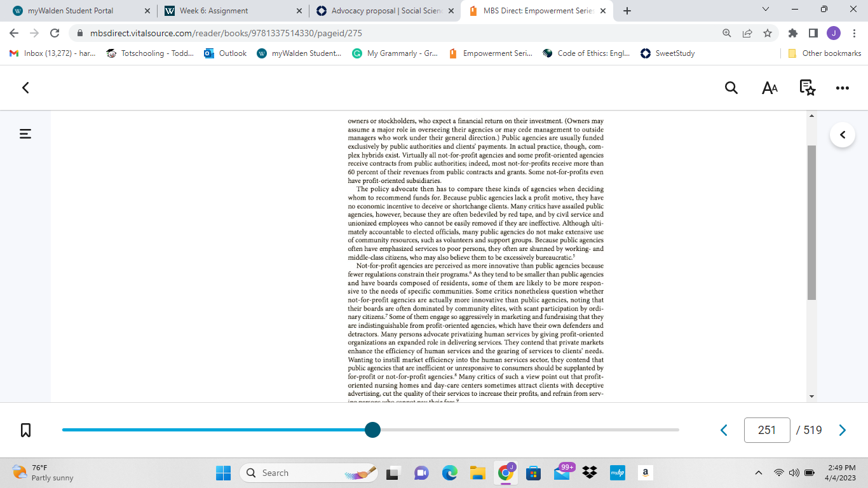This screenshot has height=488, width=868.
Task: Open the Microsoft Store taskbar icon
Action: [534, 473]
